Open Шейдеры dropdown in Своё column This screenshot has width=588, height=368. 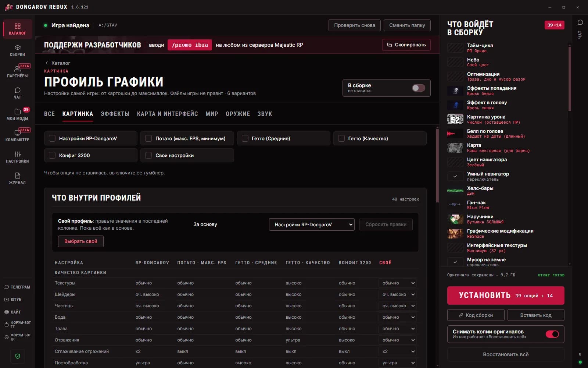398,294
